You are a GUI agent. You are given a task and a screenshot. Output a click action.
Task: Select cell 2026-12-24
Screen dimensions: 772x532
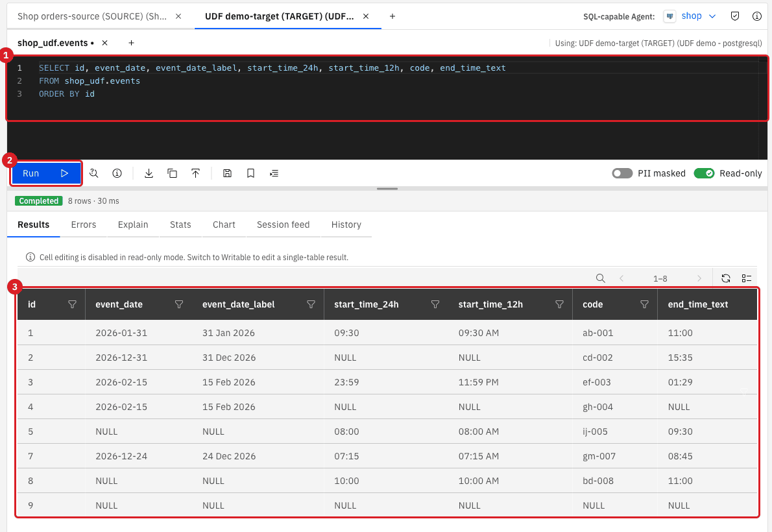[121, 456]
